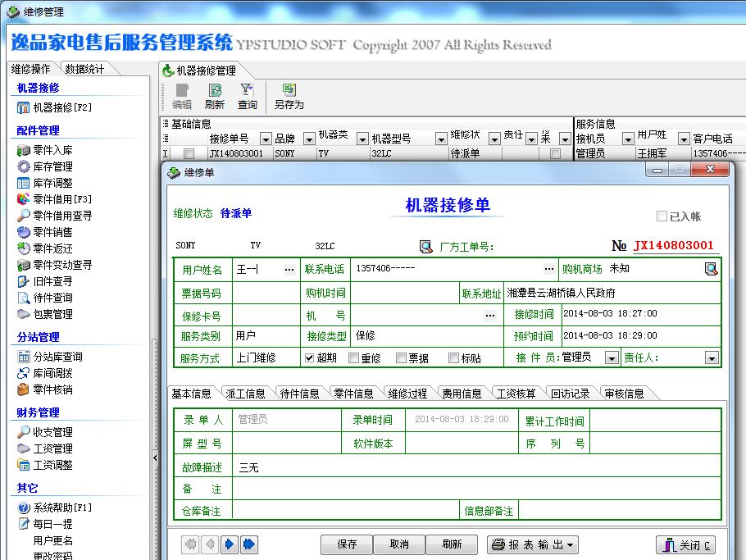Viewport: 746px width, 560px height.
Task: Switch to the 数据统计 tab
Action: click(x=85, y=69)
